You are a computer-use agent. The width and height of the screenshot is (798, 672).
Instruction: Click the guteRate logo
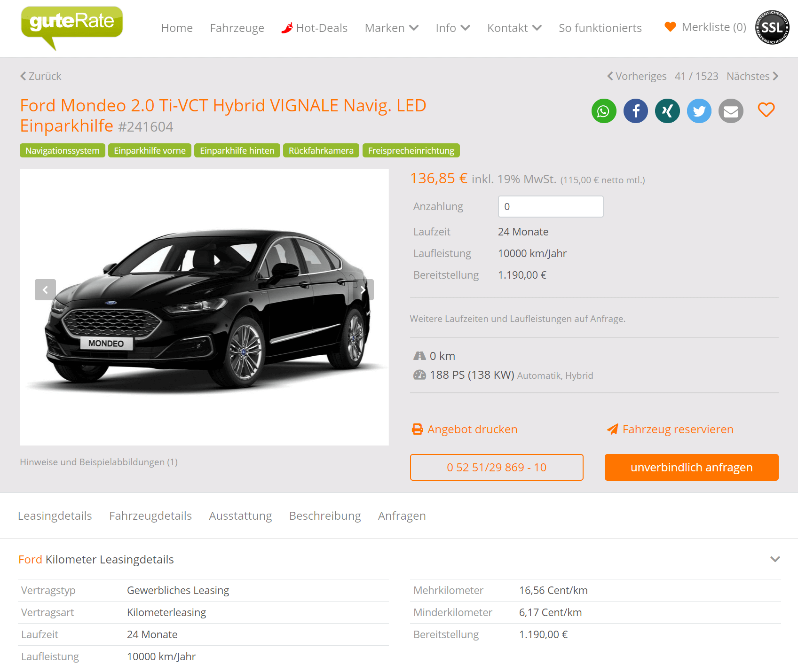(72, 27)
